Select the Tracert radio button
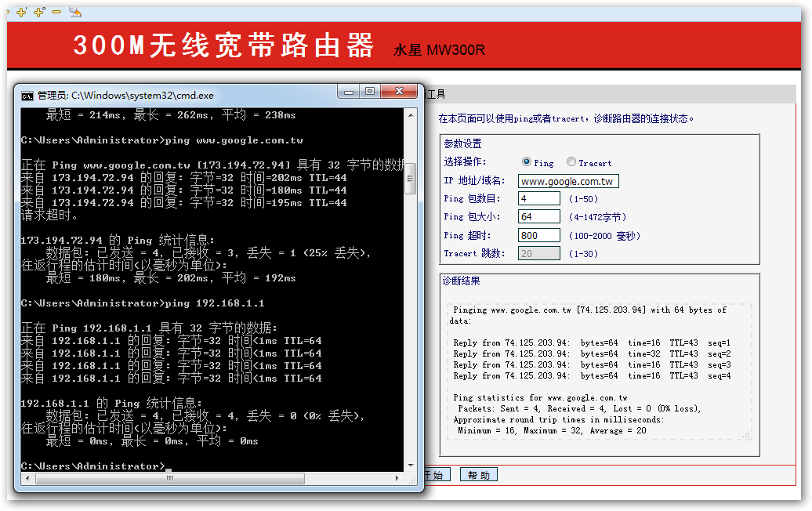 point(571,161)
